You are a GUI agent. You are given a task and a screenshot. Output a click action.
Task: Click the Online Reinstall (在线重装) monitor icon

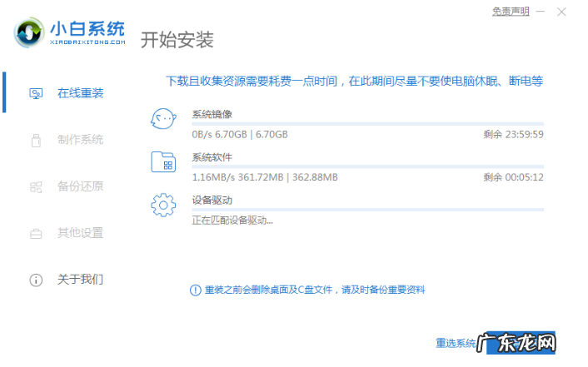pos(37,92)
